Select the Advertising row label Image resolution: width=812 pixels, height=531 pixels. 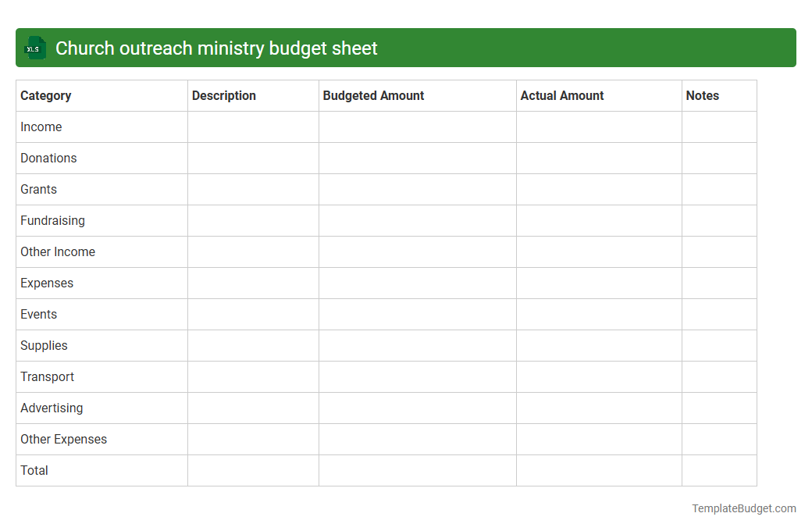pyautogui.click(x=52, y=408)
